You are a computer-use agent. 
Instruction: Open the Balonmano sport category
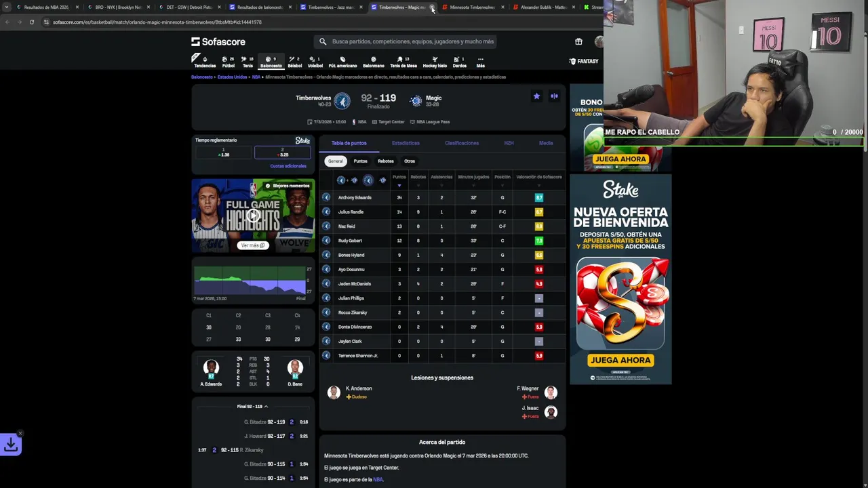point(373,62)
